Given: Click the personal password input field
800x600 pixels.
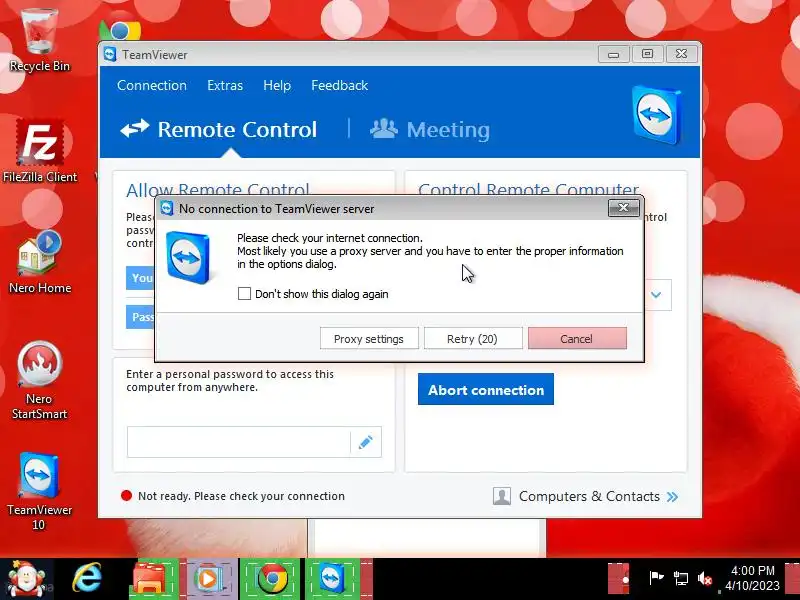Looking at the screenshot, I should [x=238, y=442].
